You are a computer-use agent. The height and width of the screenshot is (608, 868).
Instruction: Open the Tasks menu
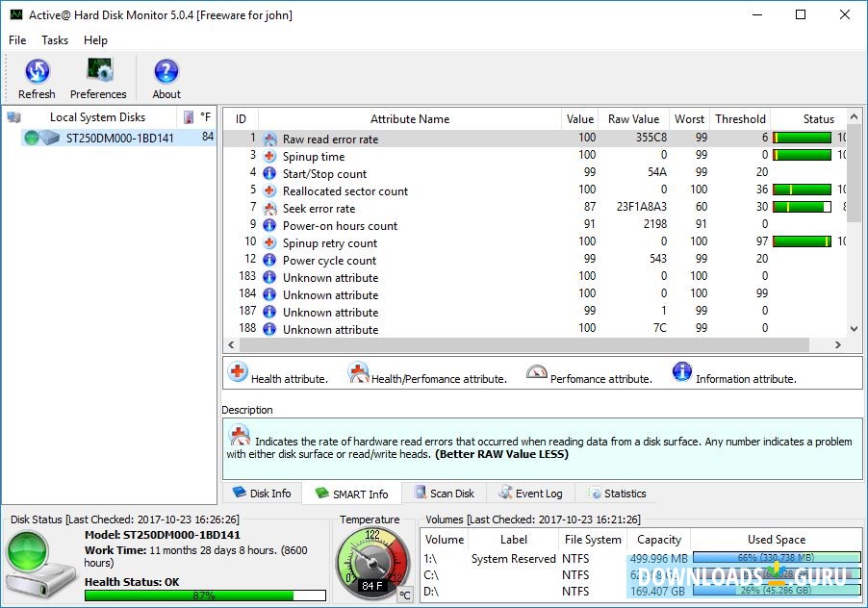click(x=55, y=40)
